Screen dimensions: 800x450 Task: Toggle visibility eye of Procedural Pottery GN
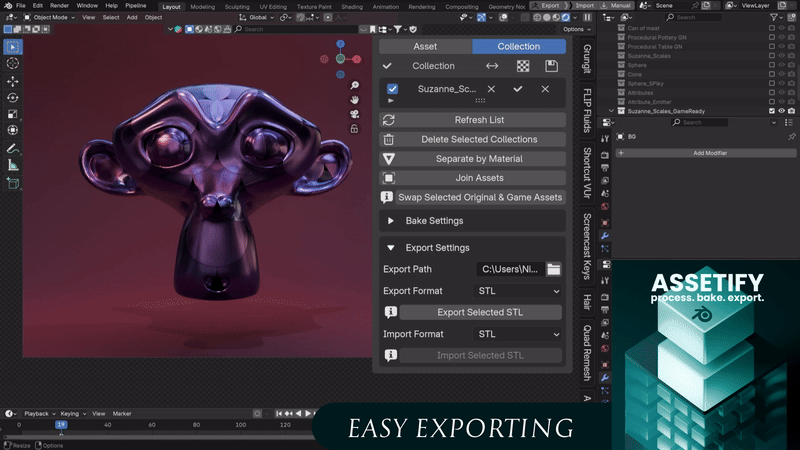pos(781,37)
